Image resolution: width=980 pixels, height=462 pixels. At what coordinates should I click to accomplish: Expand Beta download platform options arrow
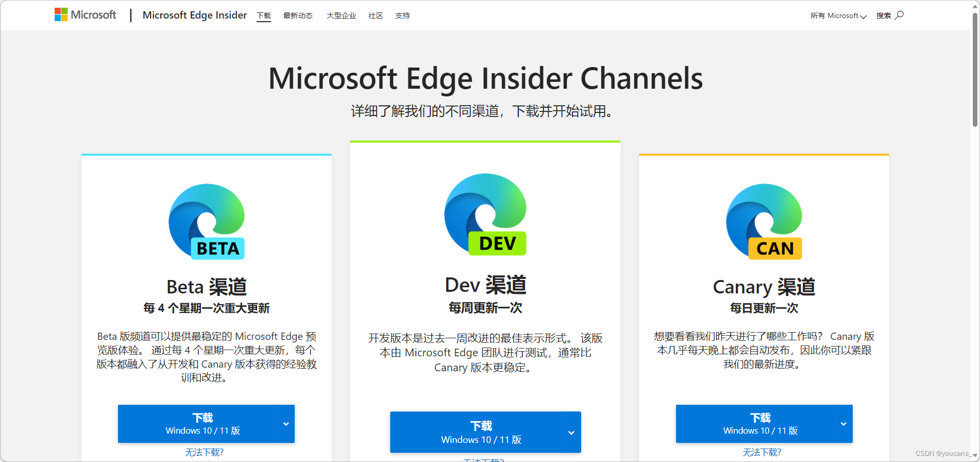click(x=286, y=424)
